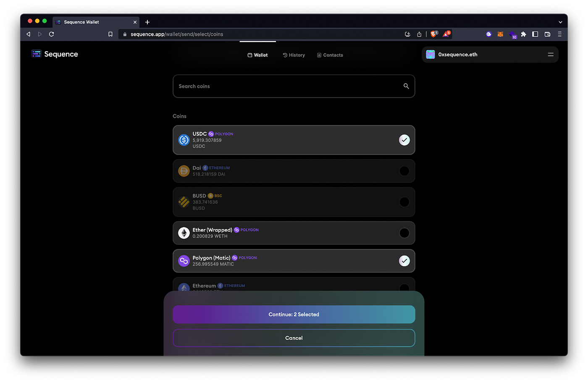Open the browser main menu
The image size is (588, 383).
[559, 34]
